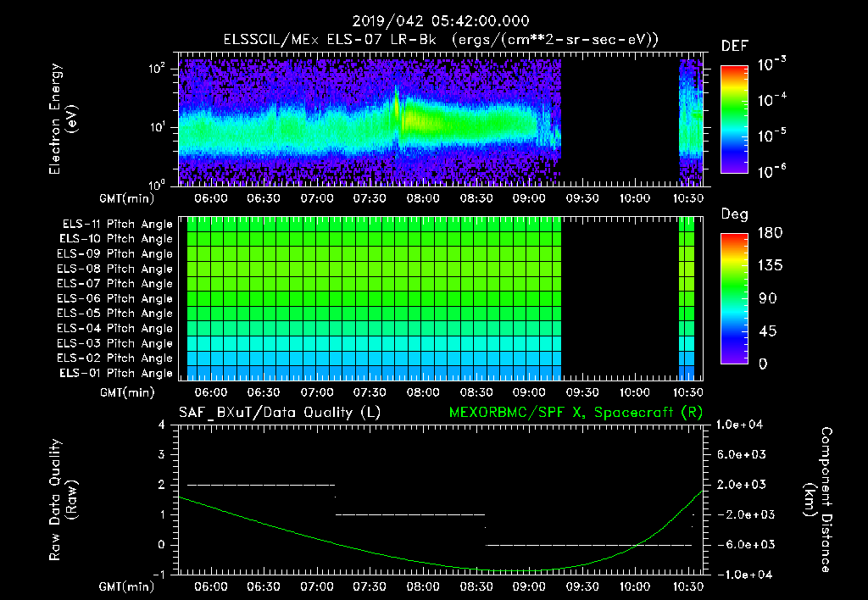Image resolution: width=868 pixels, height=600 pixels.
Task: Click the ELS-11 Pitch Angle row label
Action: coord(117,225)
